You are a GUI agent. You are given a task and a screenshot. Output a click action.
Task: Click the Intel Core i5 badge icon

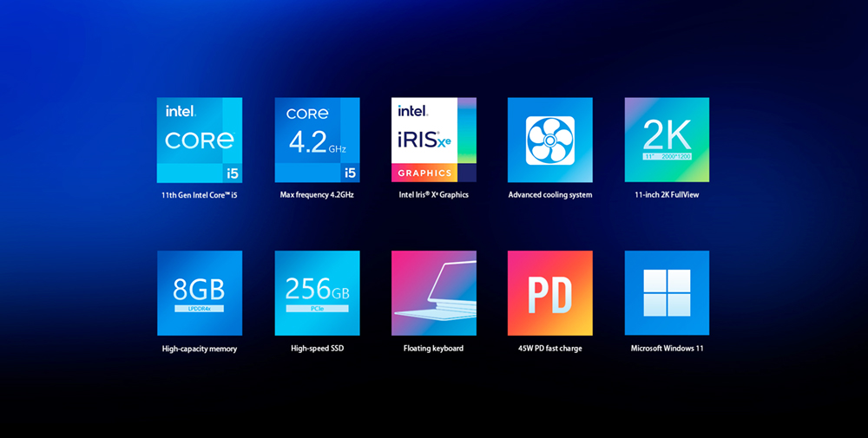click(200, 140)
